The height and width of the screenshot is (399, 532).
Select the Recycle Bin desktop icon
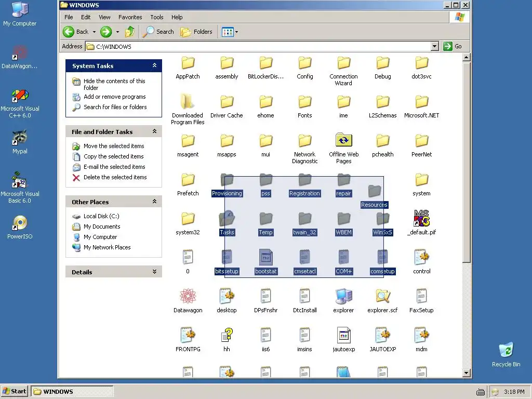(506, 355)
